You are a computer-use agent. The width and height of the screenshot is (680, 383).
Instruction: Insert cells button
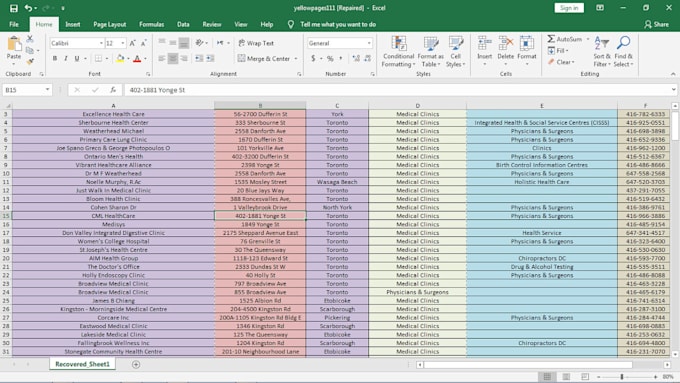484,51
